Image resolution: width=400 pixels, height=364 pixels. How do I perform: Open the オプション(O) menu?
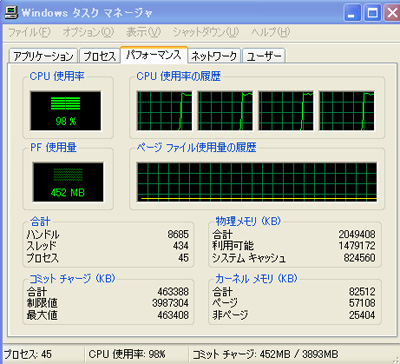pos(88,32)
